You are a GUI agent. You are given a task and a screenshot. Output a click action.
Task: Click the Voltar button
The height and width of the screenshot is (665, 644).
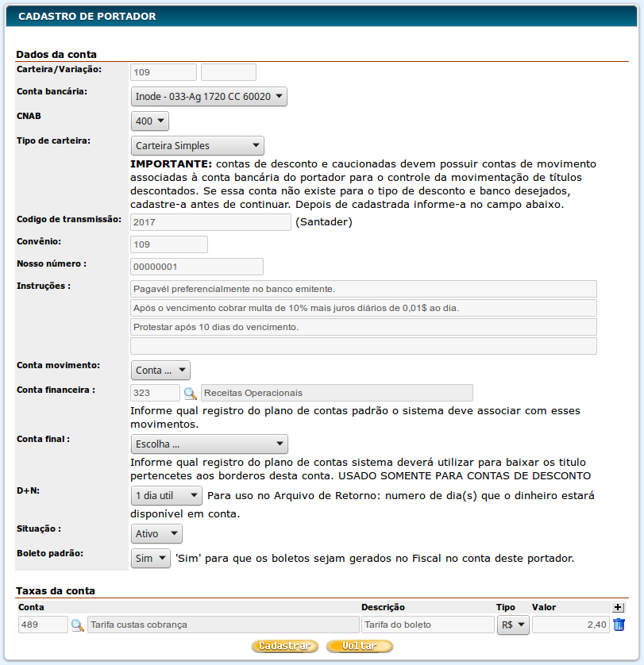coord(360,647)
